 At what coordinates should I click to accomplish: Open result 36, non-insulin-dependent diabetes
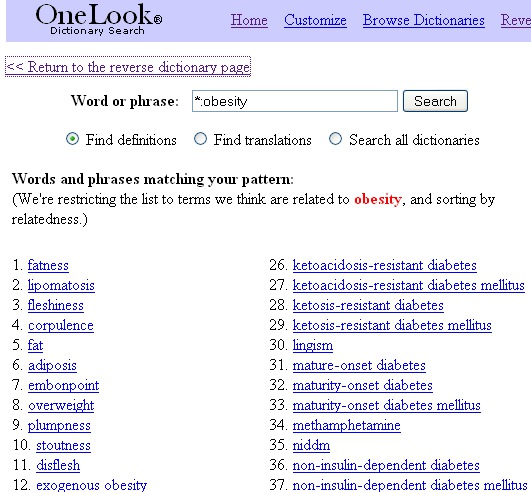click(x=386, y=465)
